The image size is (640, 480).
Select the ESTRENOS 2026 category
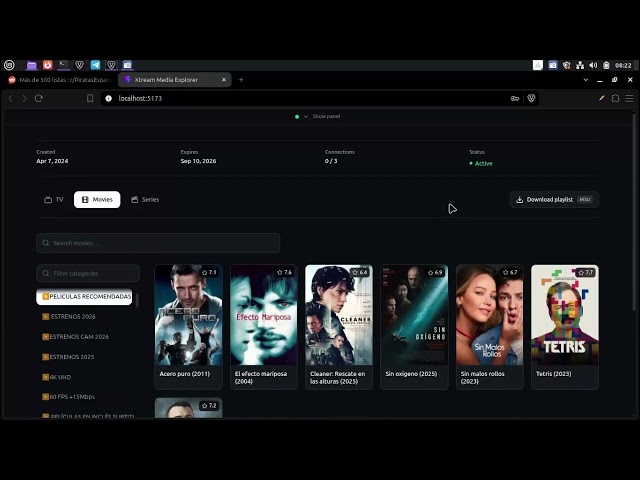tap(84, 316)
